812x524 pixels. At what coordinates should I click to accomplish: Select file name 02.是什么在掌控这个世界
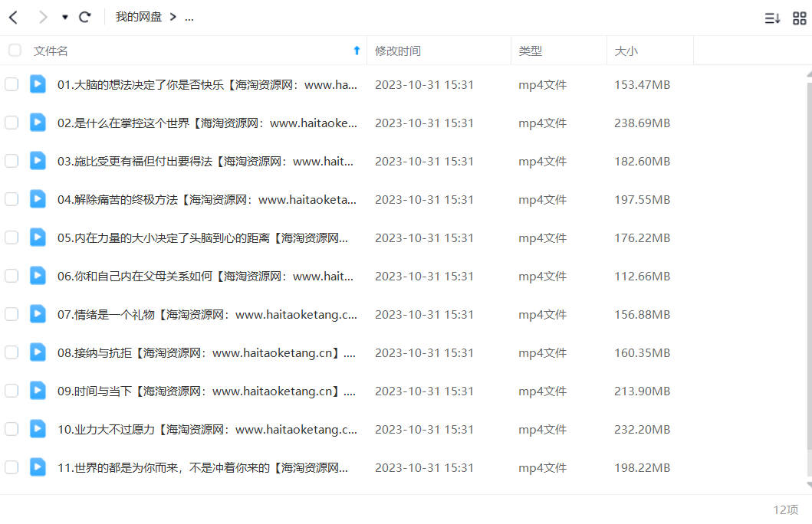(x=207, y=123)
